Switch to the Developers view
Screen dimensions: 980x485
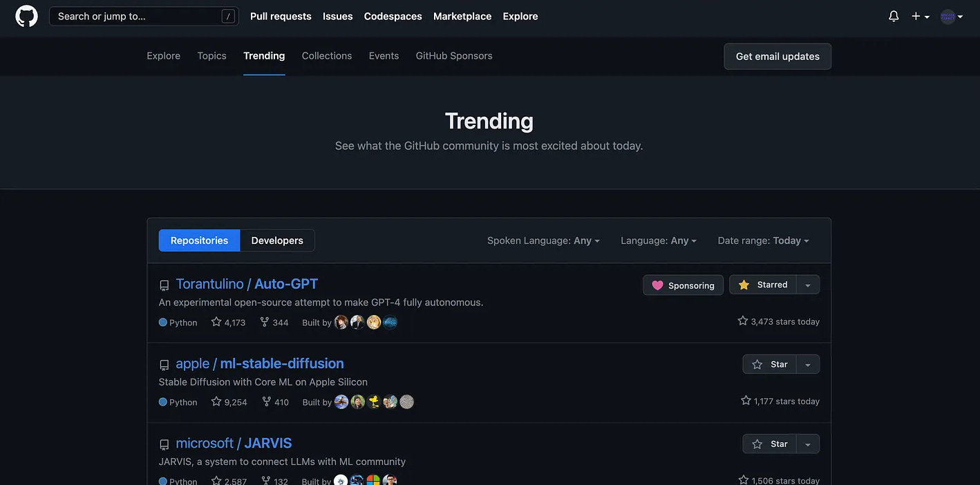pos(277,240)
